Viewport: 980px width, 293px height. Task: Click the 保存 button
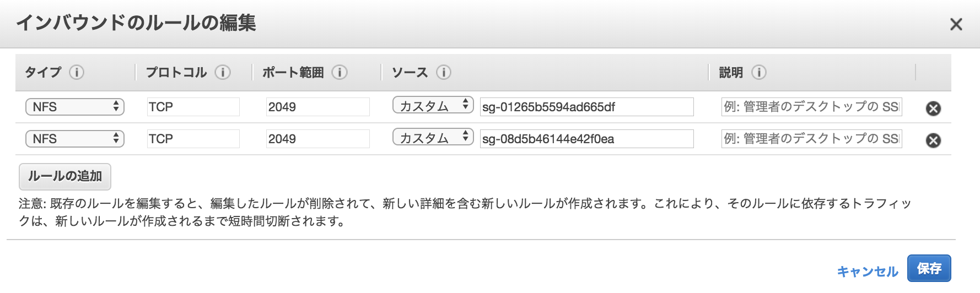coord(929,268)
